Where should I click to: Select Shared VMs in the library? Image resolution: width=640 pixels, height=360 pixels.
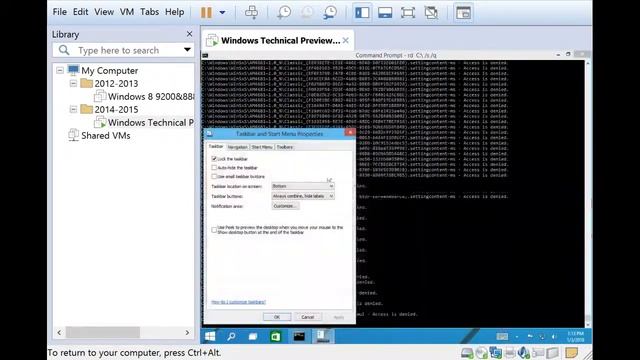pos(105,136)
